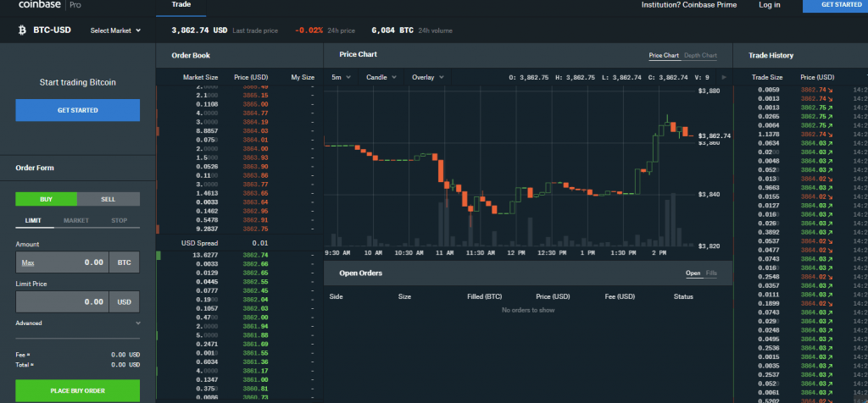Open the Candle chart type dropdown

(381, 77)
